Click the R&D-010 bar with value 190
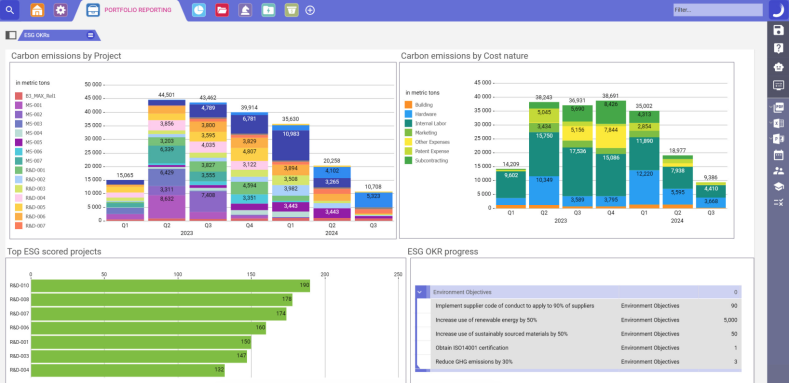This screenshot has width=789, height=383. (170, 286)
